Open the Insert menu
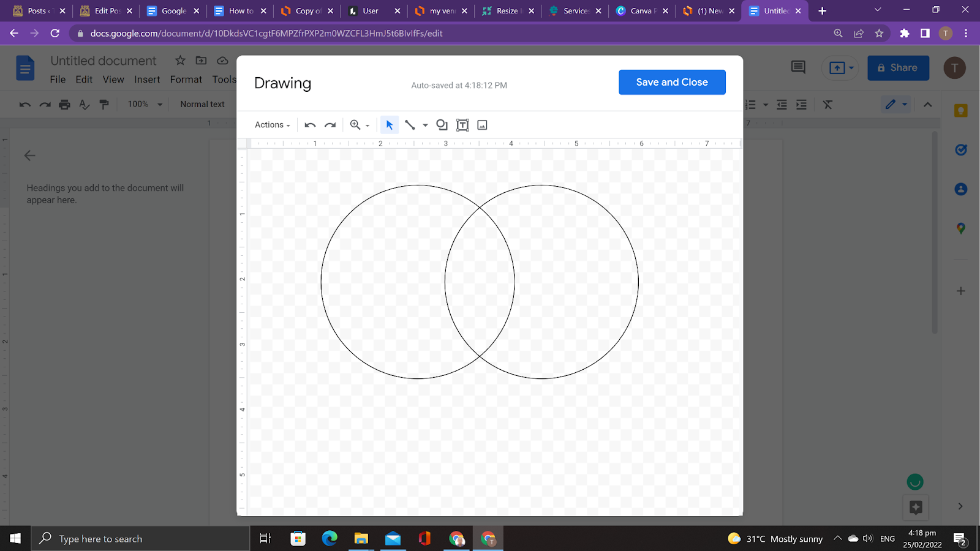980x551 pixels. click(147, 80)
